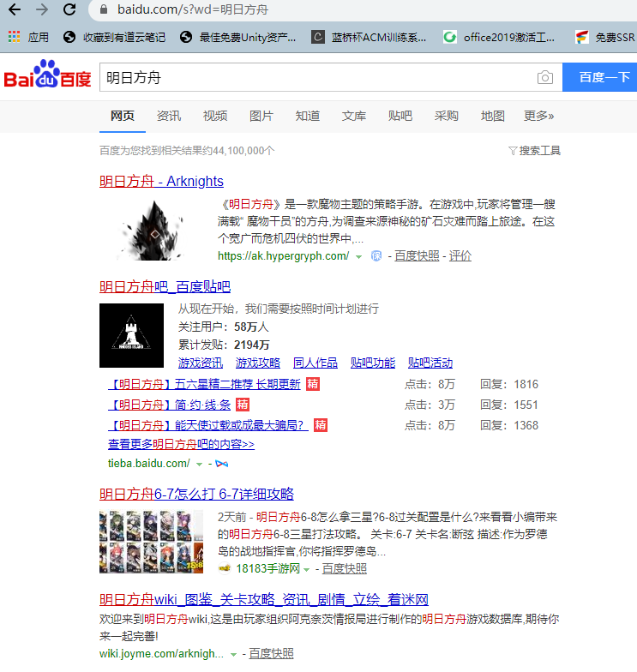Viewport: 637px width, 672px height.
Task: Switch to the 视频 tab
Action: (214, 116)
